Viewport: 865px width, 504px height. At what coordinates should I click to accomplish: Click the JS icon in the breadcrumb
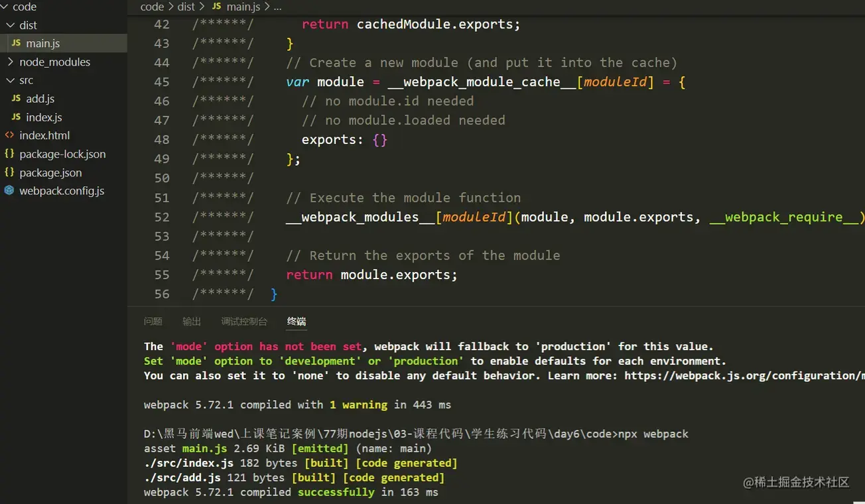coord(216,7)
